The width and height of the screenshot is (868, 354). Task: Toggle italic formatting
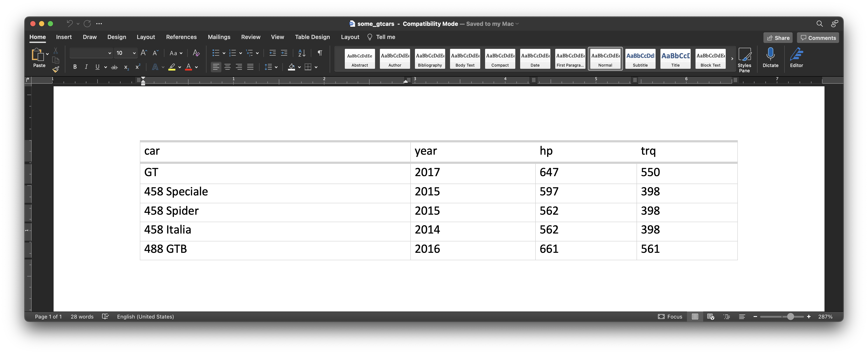click(x=86, y=67)
